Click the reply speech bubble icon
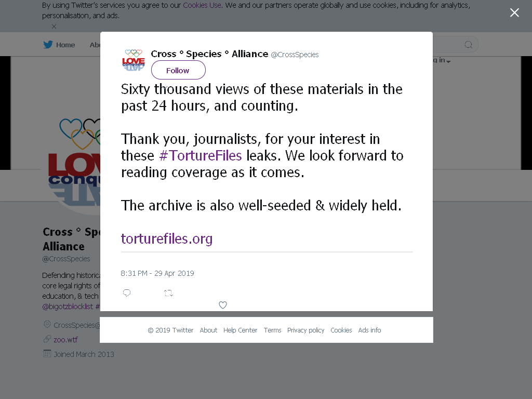Screen dimensions: 532x399 127,293
